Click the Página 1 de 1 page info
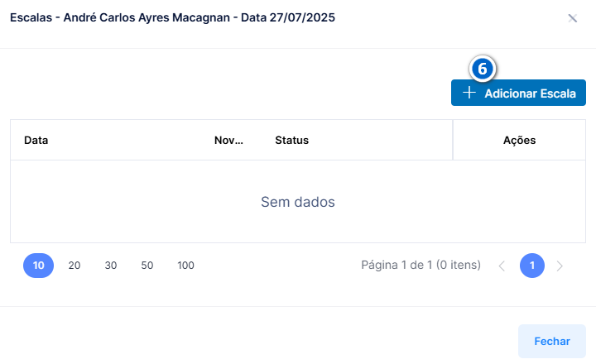596x364 pixels. pyautogui.click(x=421, y=265)
